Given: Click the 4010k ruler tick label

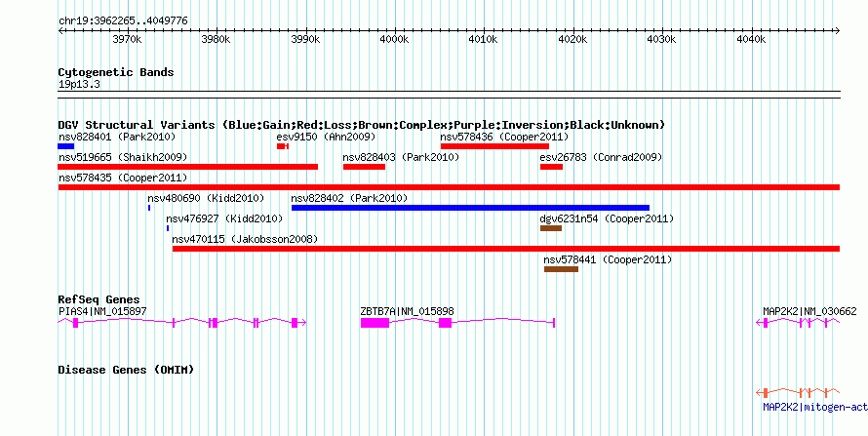Looking at the screenshot, I should pos(485,40).
